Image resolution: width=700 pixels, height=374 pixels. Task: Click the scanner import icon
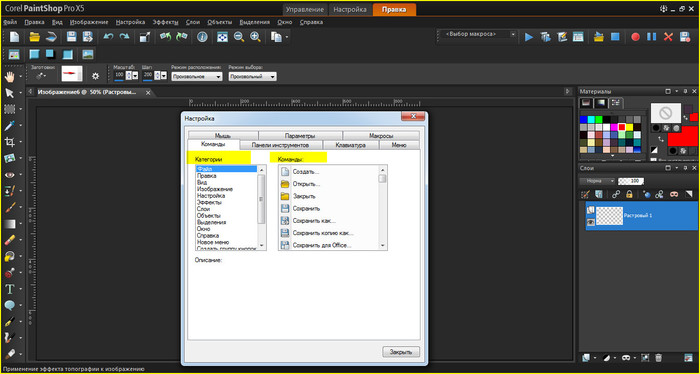52,37
